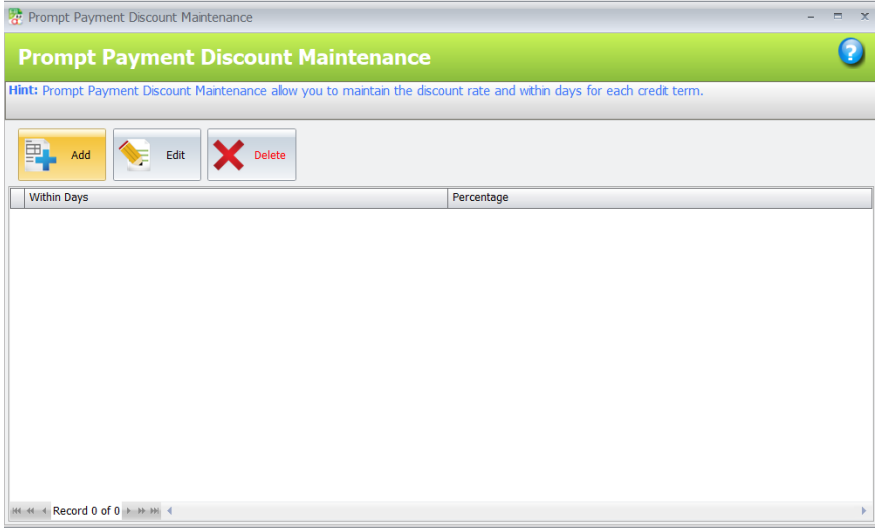Screen dimensions: 877x530
Task: Click the grid's scroll left arrow
Action: [169, 510]
